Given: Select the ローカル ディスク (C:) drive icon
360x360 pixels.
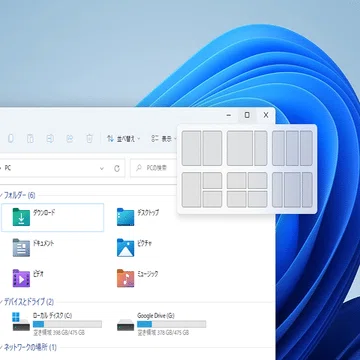Looking at the screenshot, I should tap(21, 322).
